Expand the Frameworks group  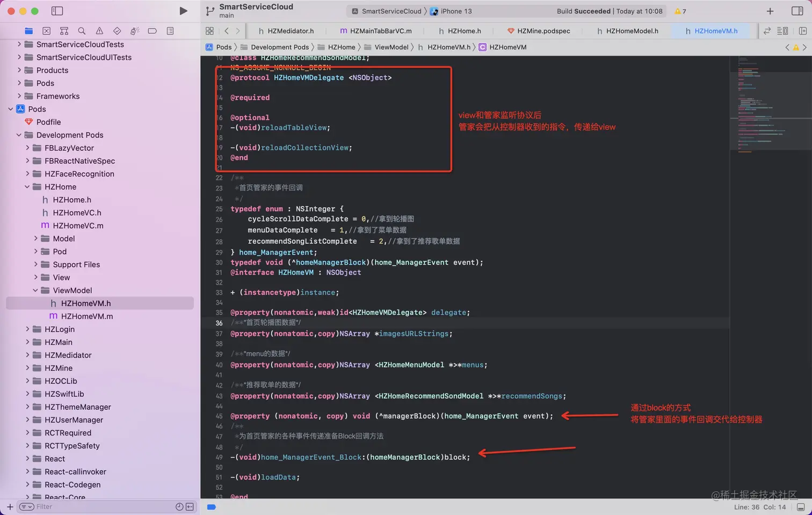click(19, 96)
